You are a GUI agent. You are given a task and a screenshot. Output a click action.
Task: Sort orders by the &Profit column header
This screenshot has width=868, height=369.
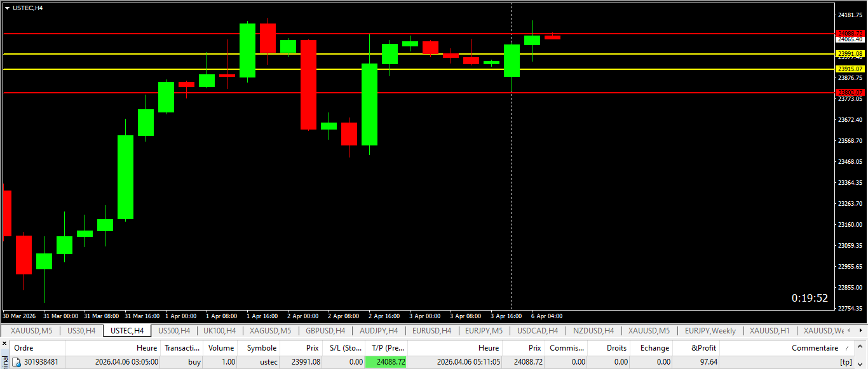[703, 348]
